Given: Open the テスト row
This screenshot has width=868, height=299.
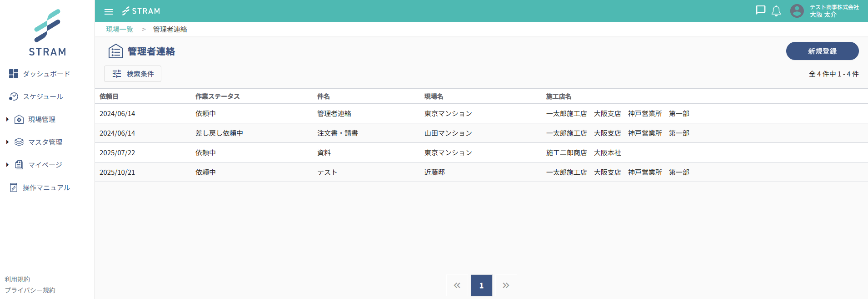Looking at the screenshot, I should [x=481, y=172].
